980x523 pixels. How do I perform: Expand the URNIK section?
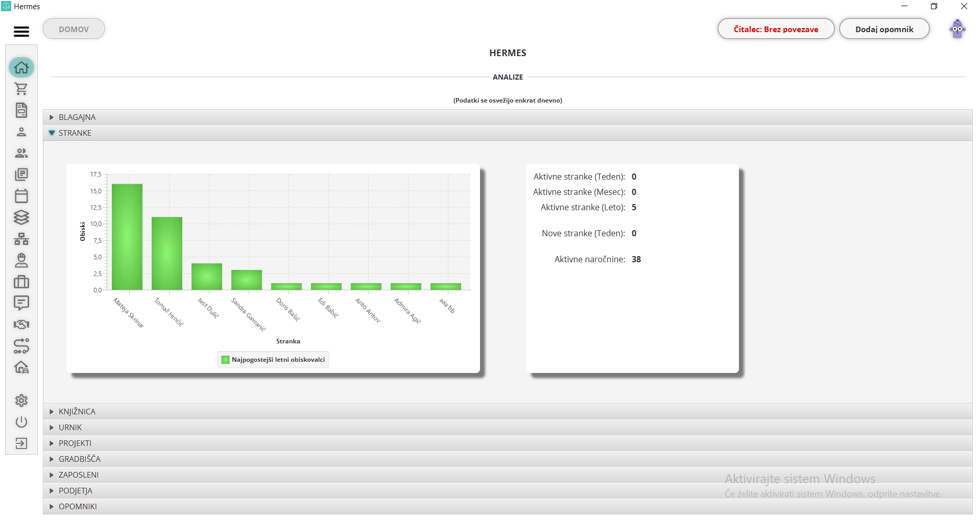click(x=508, y=427)
